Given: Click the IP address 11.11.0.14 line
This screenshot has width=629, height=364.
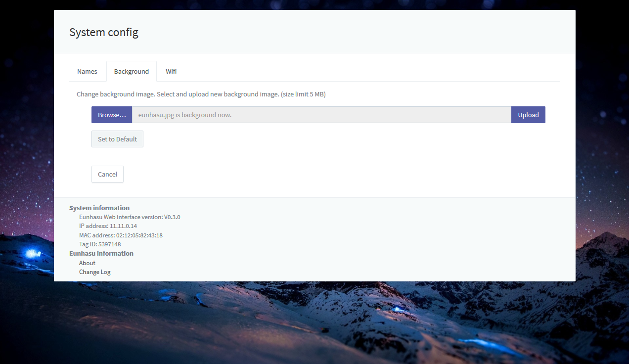Looking at the screenshot, I should 108,226.
